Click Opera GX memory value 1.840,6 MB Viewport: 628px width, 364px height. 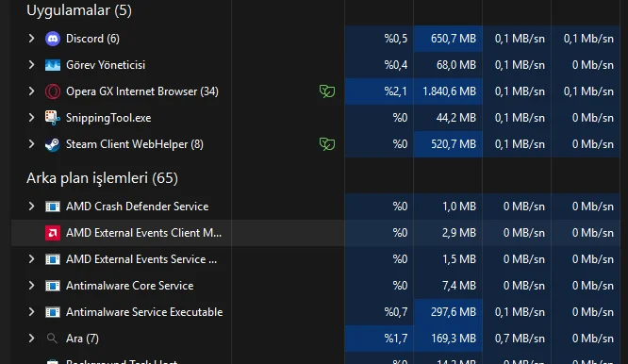tap(449, 91)
